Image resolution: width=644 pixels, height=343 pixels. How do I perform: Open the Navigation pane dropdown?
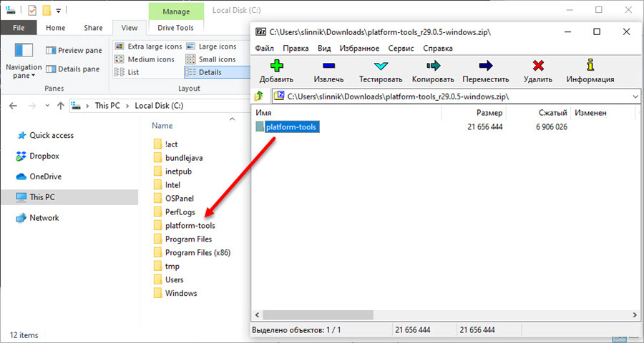[24, 61]
